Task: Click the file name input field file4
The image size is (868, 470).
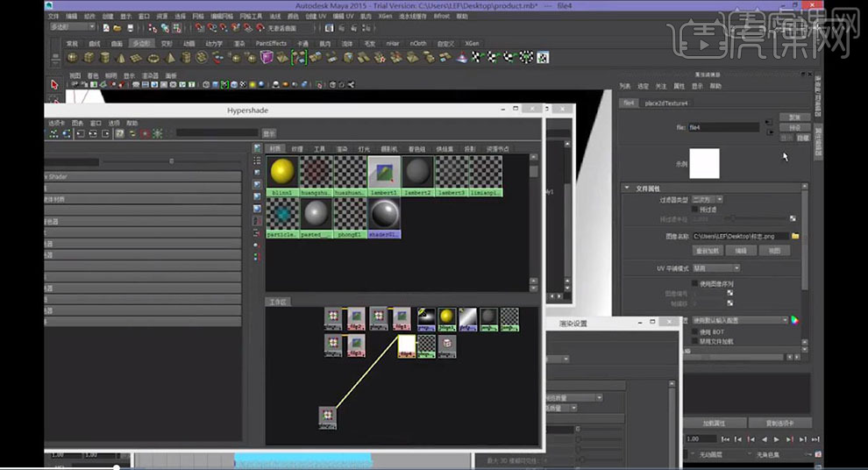Action: point(723,127)
